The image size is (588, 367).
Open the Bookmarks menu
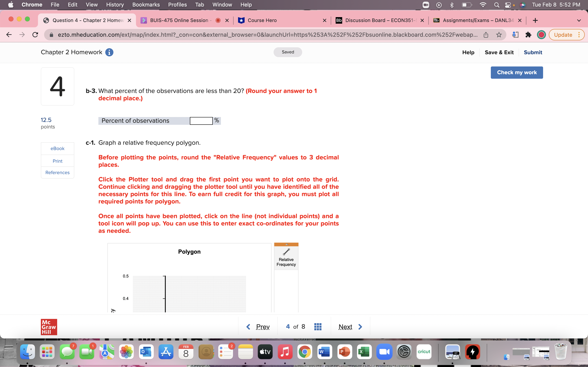point(146,5)
